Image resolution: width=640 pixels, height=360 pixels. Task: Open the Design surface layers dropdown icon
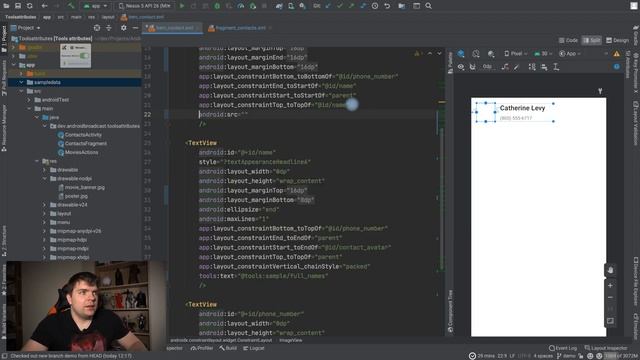pos(461,53)
